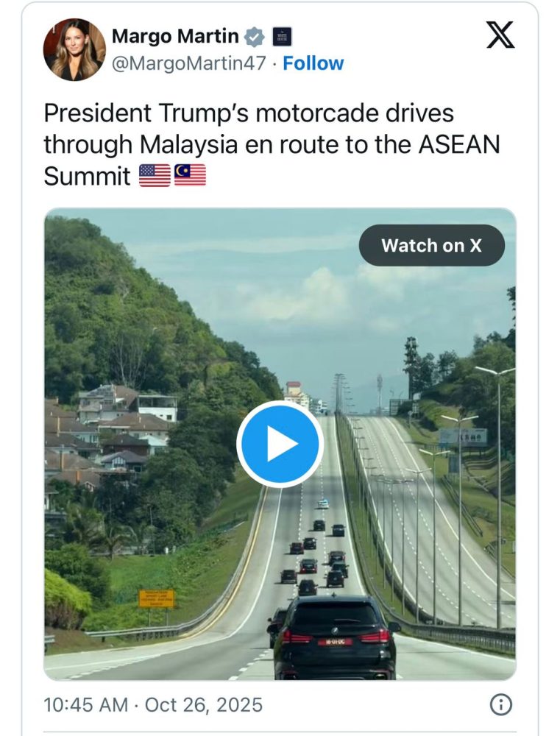560x736 pixels.
Task: Click the White House affiliation badge
Action: [x=281, y=36]
